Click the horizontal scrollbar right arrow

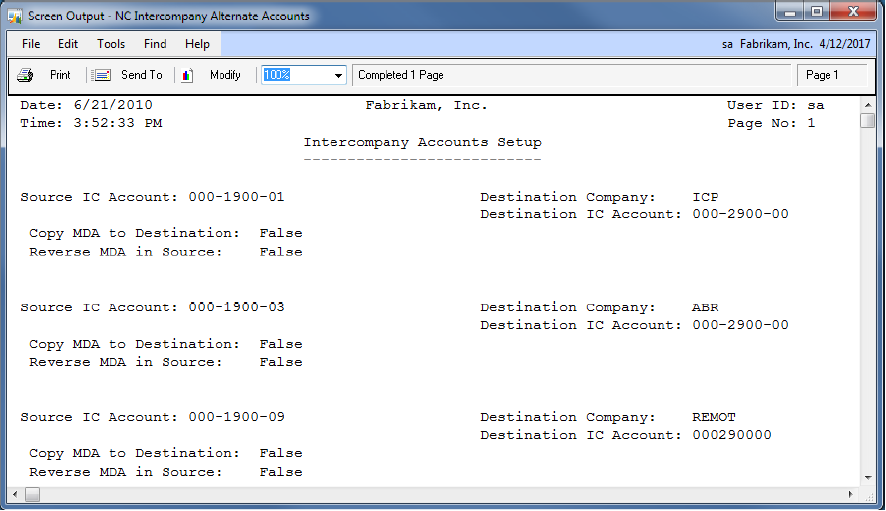pos(851,494)
